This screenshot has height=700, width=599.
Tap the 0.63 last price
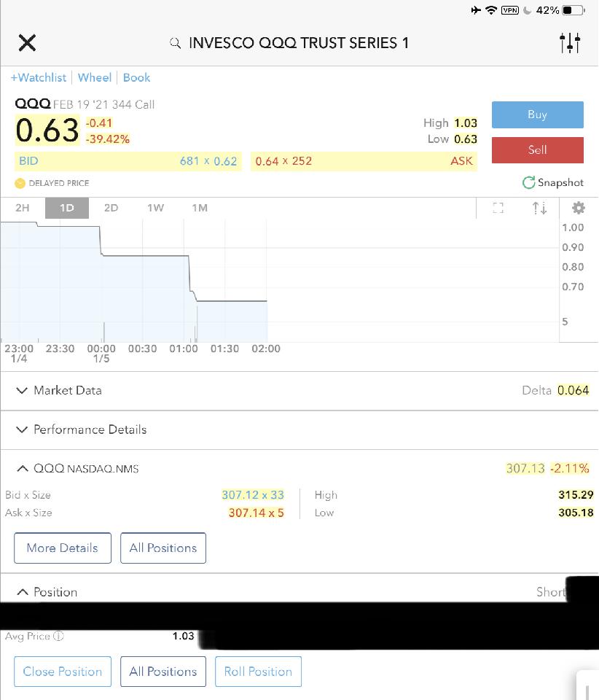(47, 131)
